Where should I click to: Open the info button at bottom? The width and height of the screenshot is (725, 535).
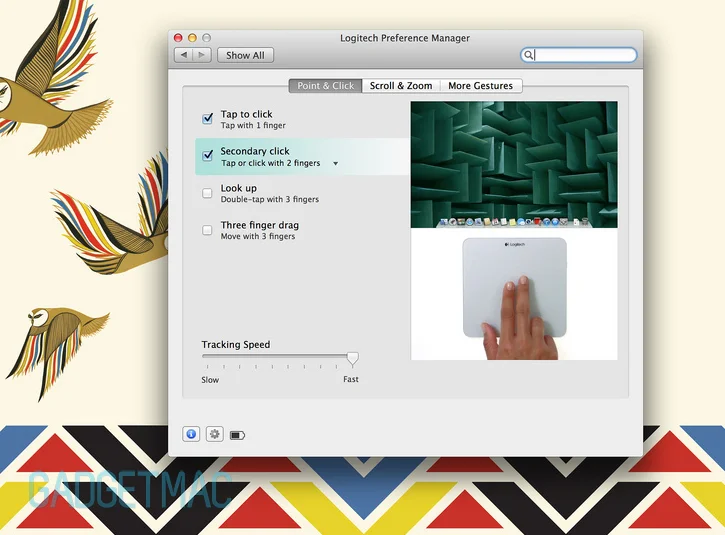[191, 434]
